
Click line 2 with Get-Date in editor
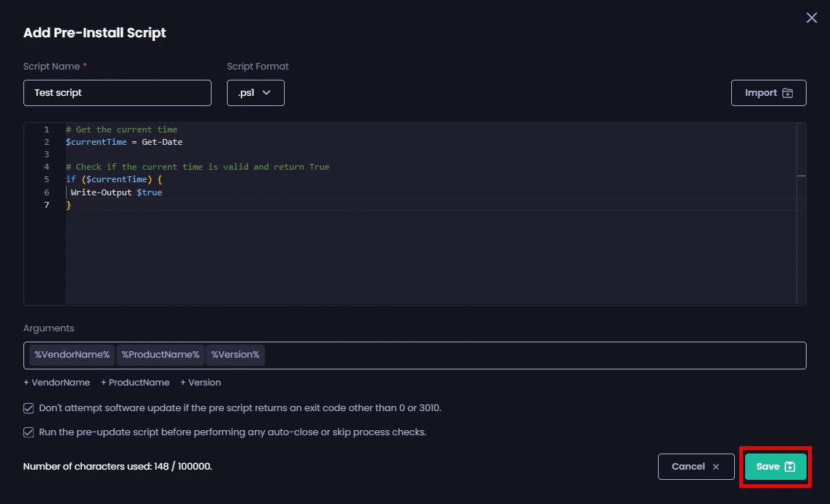(x=124, y=142)
